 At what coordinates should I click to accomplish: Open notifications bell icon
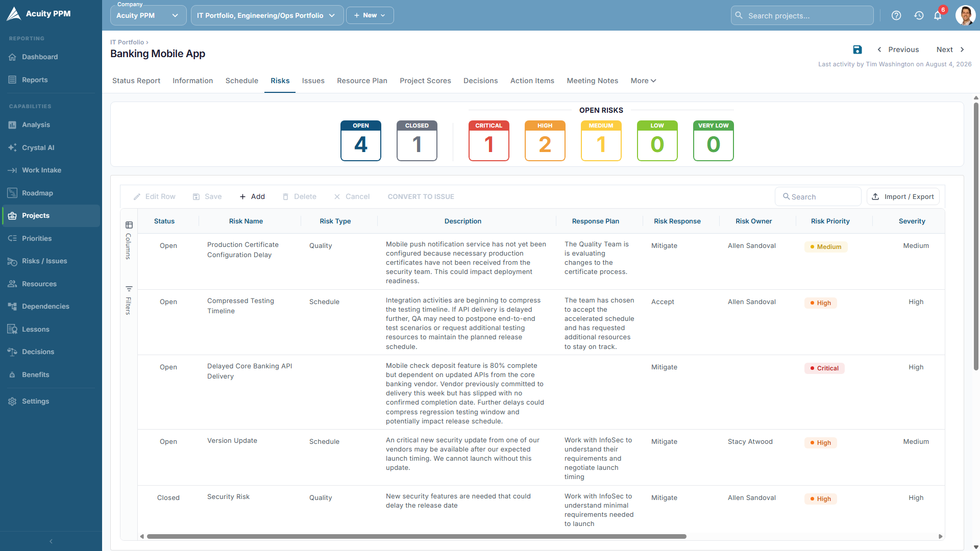[938, 15]
